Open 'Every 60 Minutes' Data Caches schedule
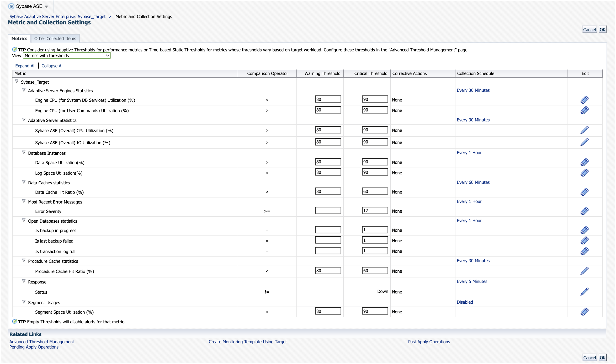The height and width of the screenshot is (364, 616). pos(473,182)
